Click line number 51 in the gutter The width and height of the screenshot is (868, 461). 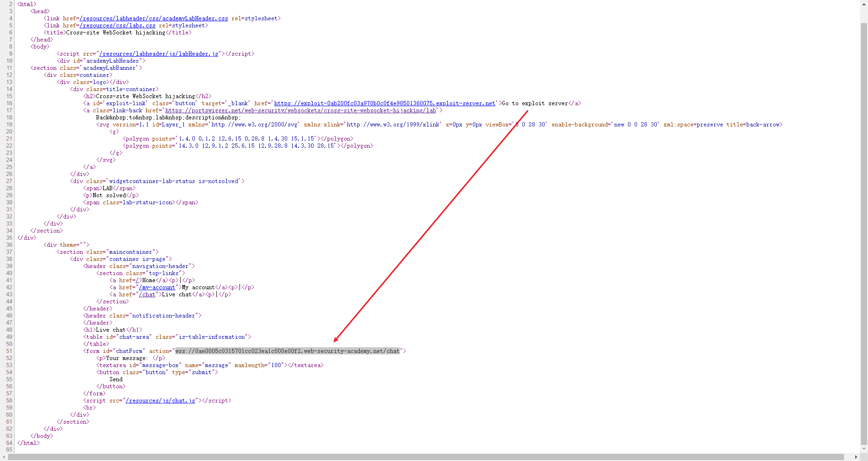tap(8, 351)
